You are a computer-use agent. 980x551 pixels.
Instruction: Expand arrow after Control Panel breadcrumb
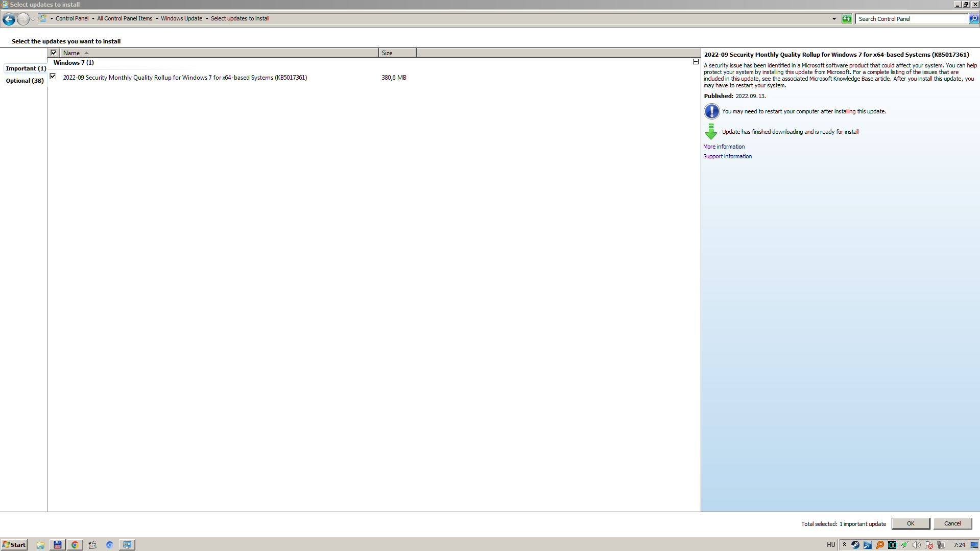[x=93, y=18]
